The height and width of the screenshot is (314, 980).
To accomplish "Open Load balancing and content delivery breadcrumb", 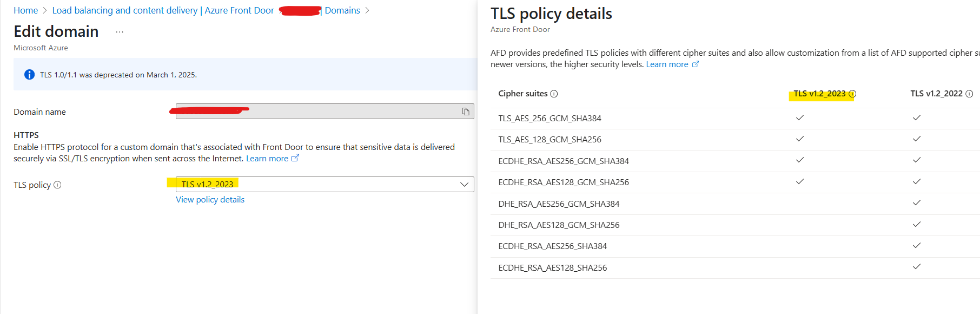I will coord(163,10).
